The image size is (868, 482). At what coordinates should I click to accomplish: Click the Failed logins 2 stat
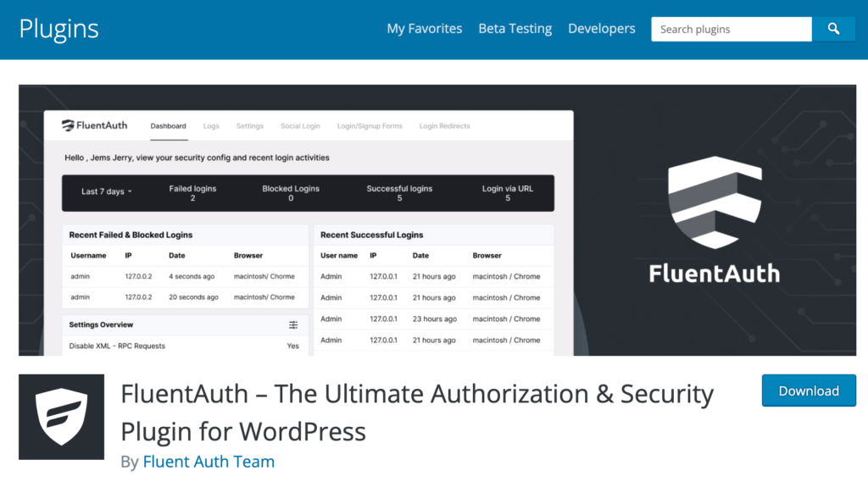[x=192, y=193]
